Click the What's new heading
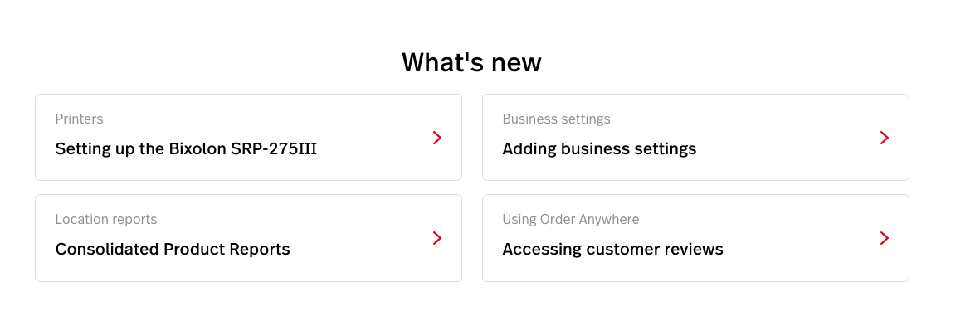980x316 pixels. click(471, 62)
